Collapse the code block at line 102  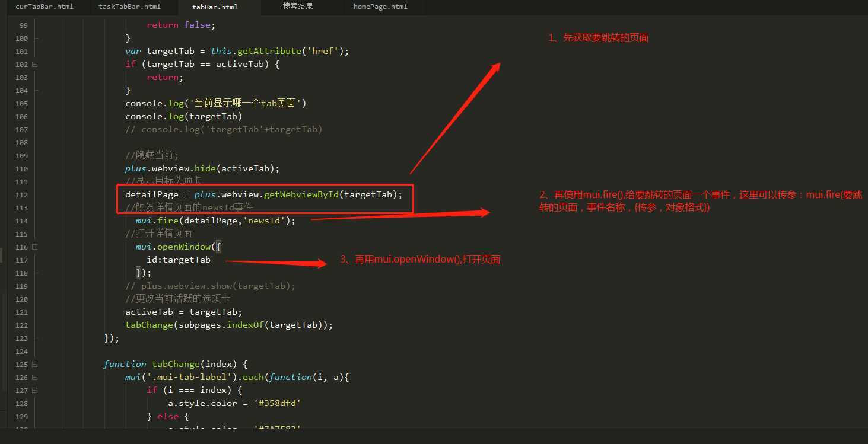(34, 64)
